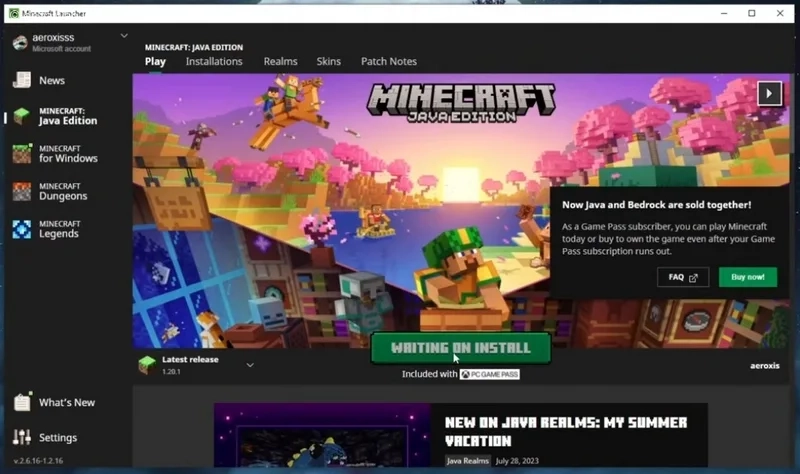Select Minecraft Java Edition grass block icon

click(x=21, y=116)
